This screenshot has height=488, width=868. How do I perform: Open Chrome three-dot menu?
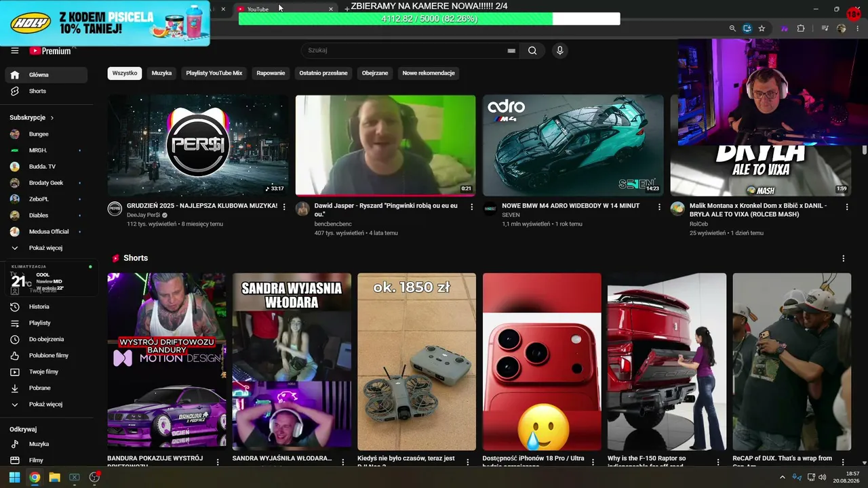coord(856,28)
